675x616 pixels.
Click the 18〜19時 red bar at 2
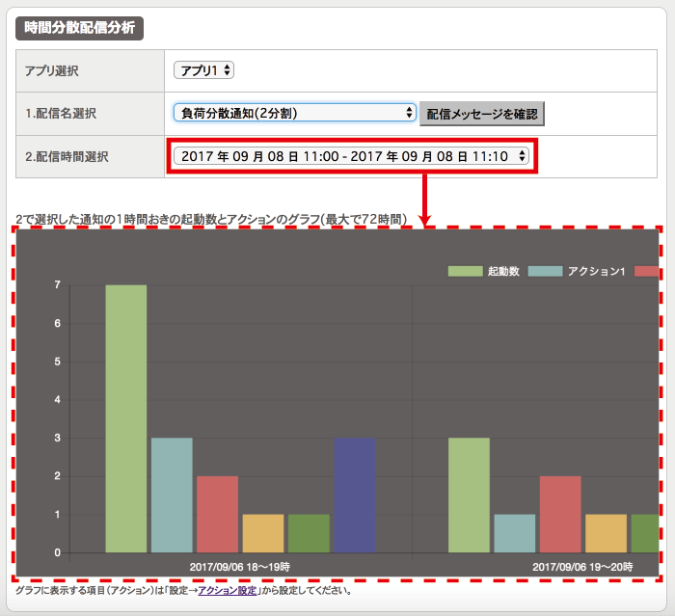[217, 514]
